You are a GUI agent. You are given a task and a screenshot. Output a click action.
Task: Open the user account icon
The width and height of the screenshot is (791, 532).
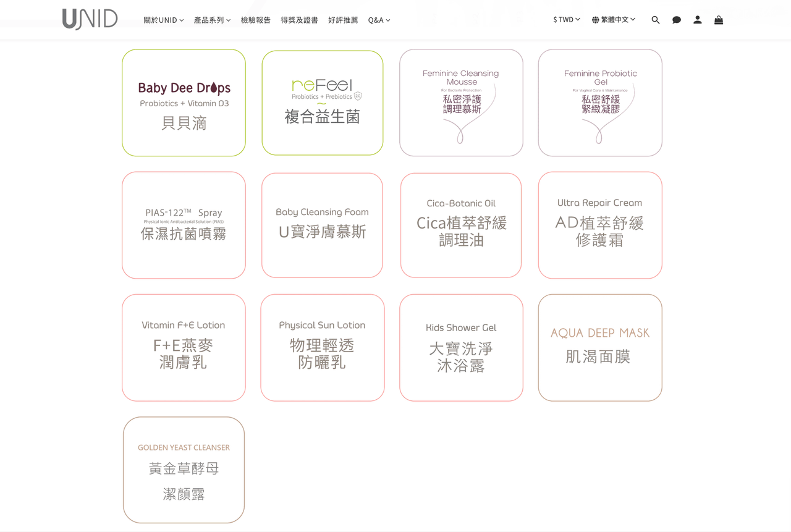click(697, 20)
